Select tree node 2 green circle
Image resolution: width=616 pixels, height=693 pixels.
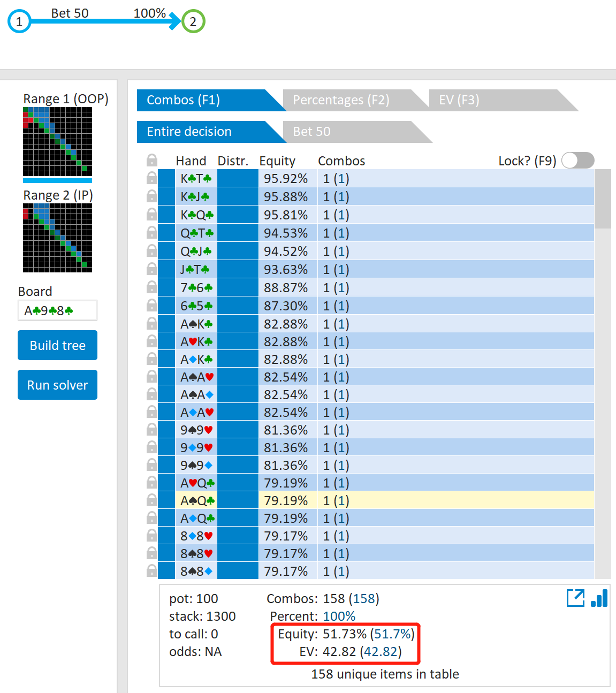click(193, 21)
